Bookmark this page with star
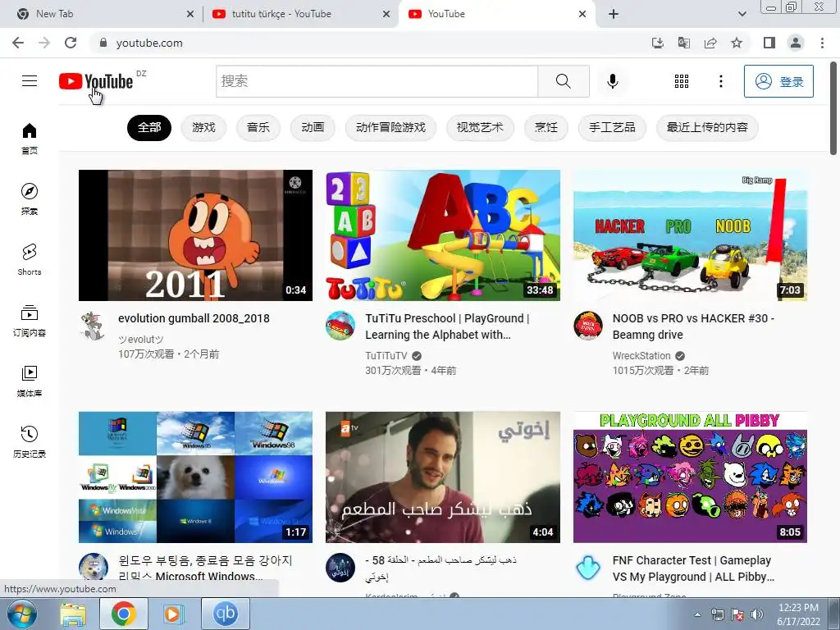Screen dimensions: 840x630 pyautogui.click(x=737, y=43)
